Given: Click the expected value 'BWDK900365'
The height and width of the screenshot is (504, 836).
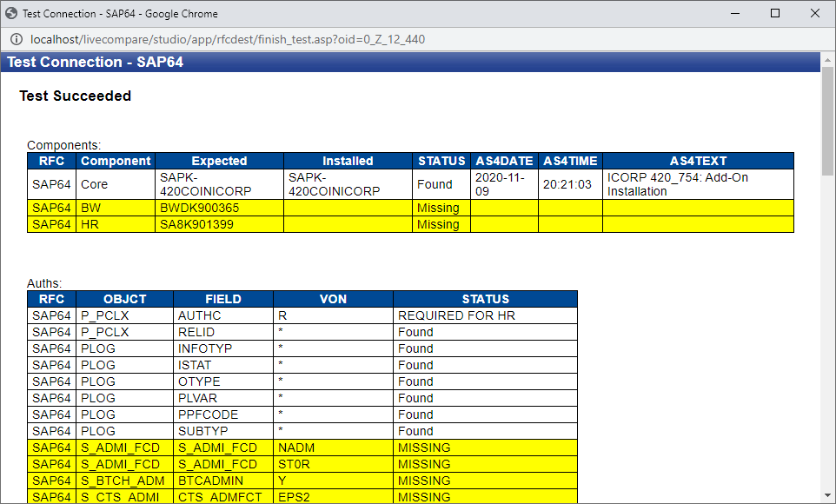Looking at the screenshot, I should (x=219, y=208).
